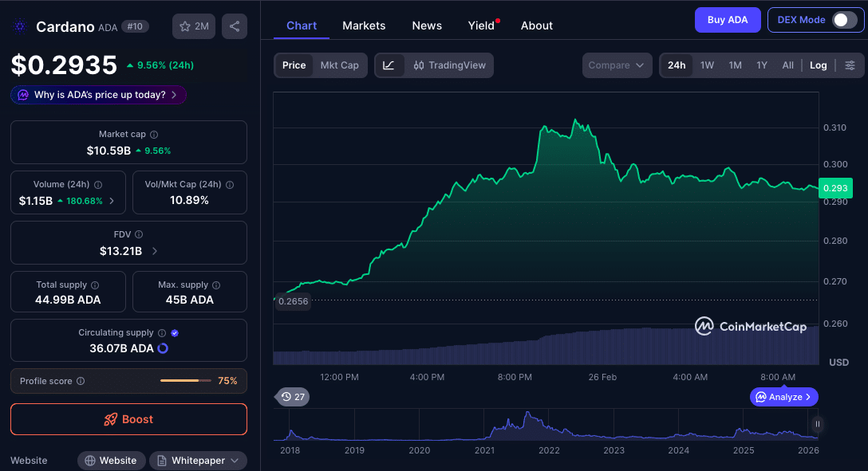Open Max. supply info icon
868x471 pixels.
(216, 285)
